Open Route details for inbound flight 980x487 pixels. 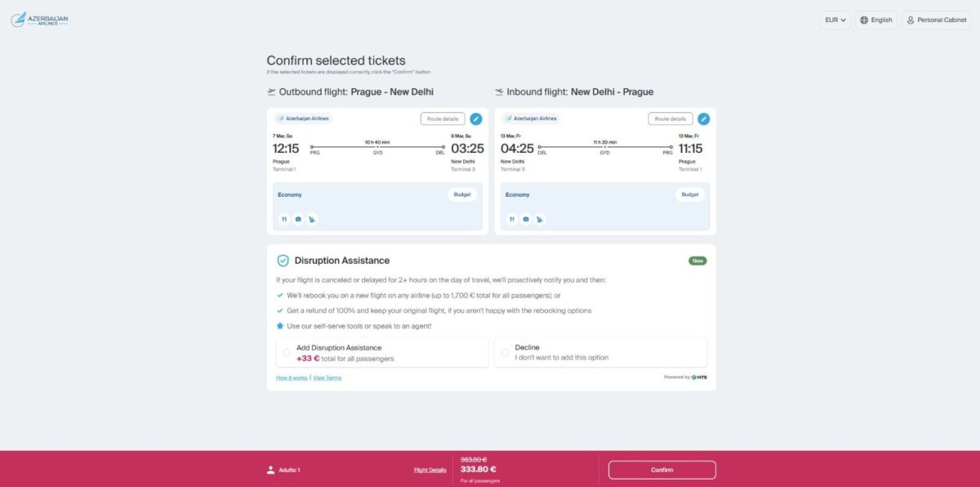pos(670,119)
